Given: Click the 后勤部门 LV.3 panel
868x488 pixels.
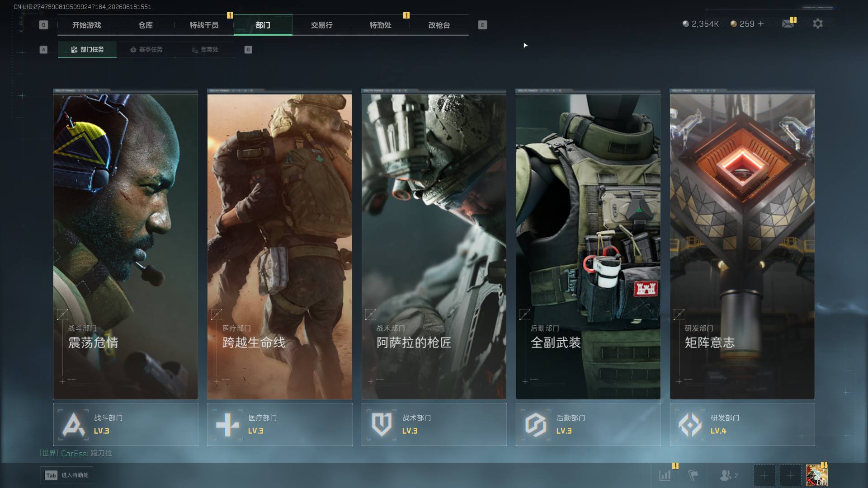Looking at the screenshot, I should click(588, 425).
